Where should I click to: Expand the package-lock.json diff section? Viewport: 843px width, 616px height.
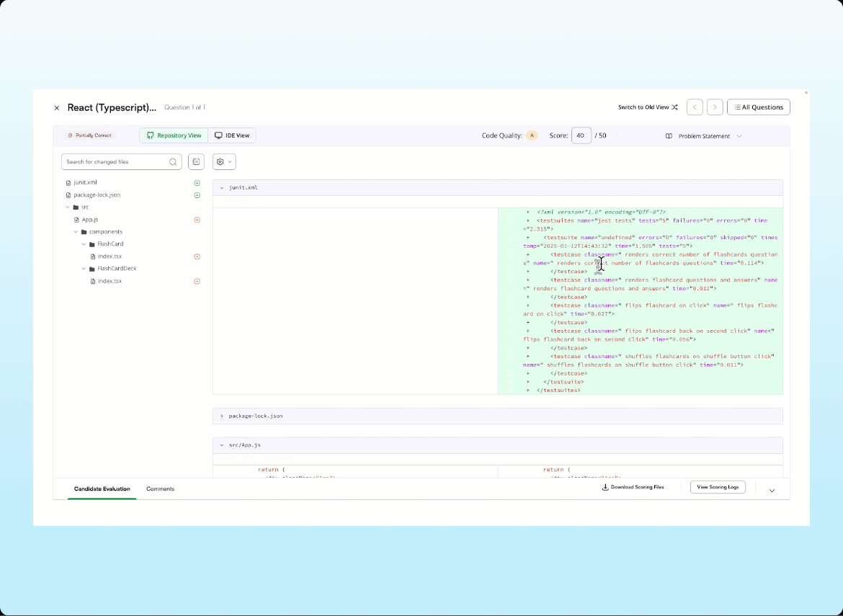[x=221, y=416]
